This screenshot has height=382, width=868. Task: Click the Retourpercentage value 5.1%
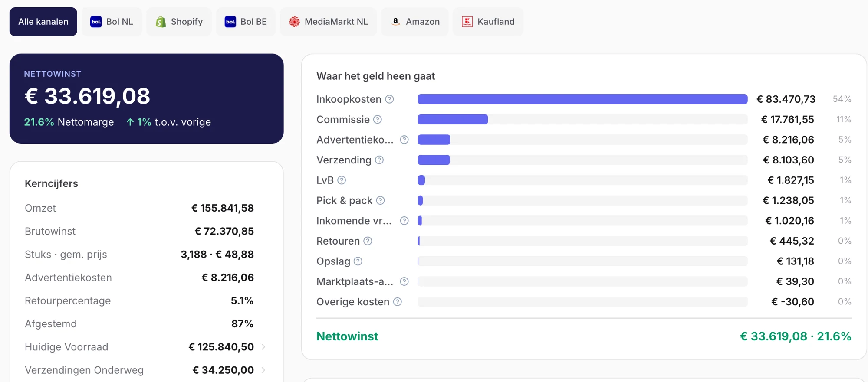242,300
